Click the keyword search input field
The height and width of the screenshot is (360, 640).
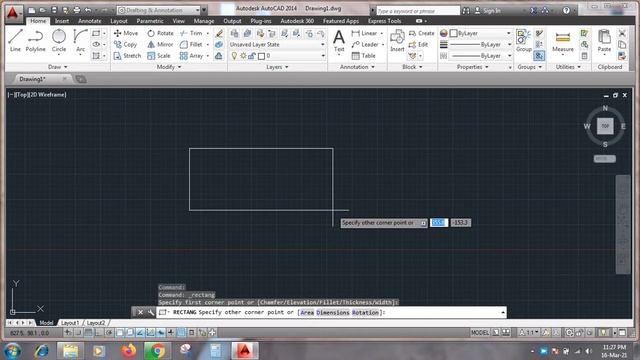(418, 11)
